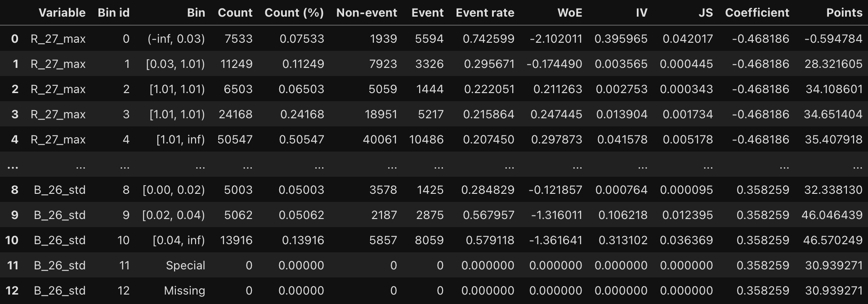Click WoE value -2.102011

click(x=556, y=39)
